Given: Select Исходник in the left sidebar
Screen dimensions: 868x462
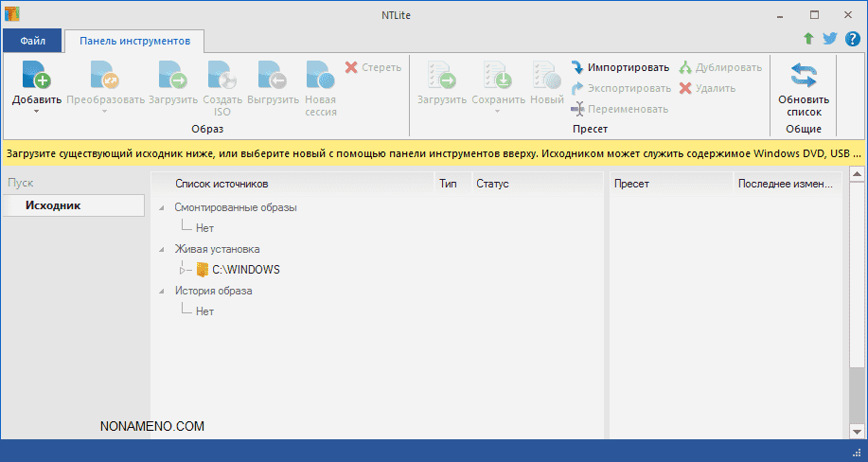Looking at the screenshot, I should point(53,205).
